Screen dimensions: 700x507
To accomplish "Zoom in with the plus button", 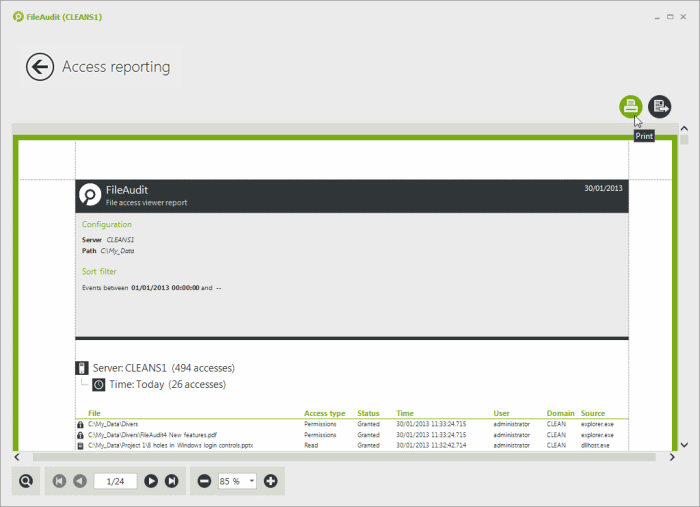I will 270,481.
